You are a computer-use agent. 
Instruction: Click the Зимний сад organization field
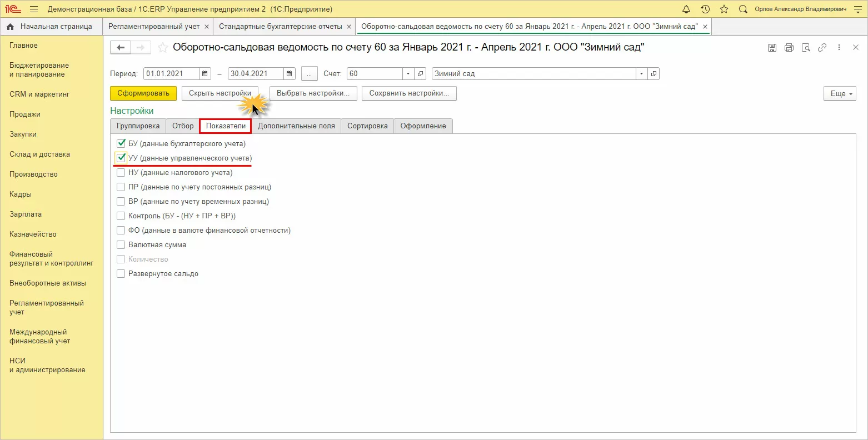pos(534,73)
